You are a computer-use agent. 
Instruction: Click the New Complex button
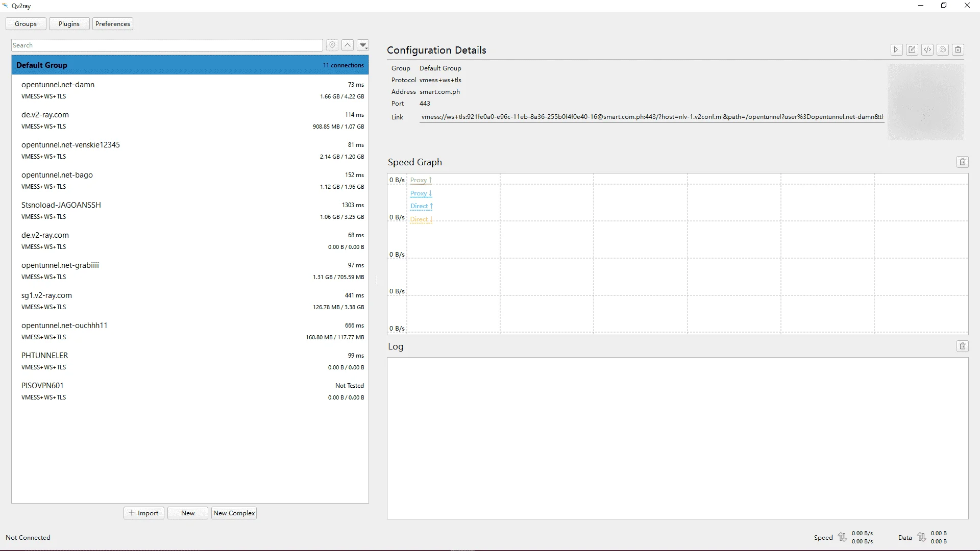234,513
